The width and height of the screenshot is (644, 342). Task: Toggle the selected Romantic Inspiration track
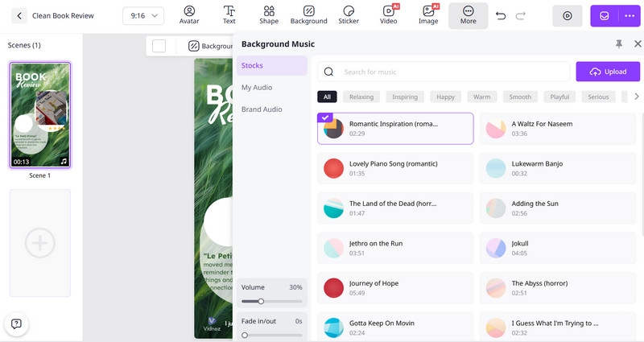(395, 129)
